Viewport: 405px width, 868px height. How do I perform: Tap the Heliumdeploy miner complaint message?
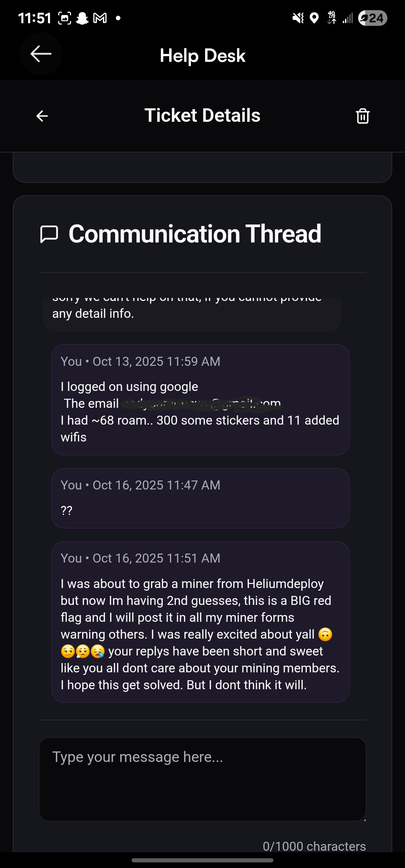(x=200, y=622)
